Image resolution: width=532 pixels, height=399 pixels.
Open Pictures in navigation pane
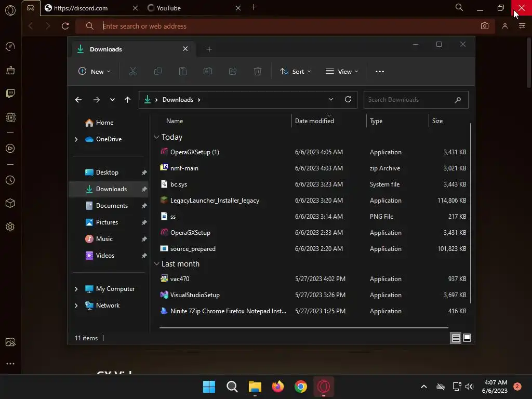coord(107,222)
